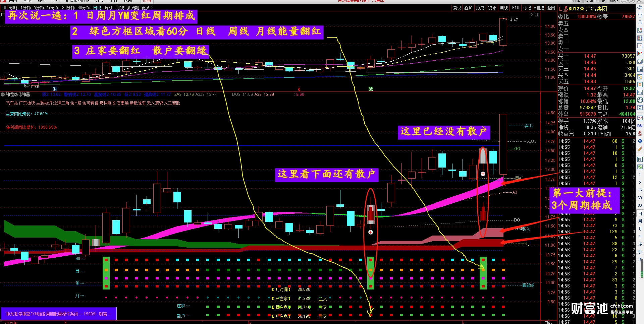Switch sidebar period to 15
Image resolution: width=644 pixels, height=324 pixels.
click(640, 190)
